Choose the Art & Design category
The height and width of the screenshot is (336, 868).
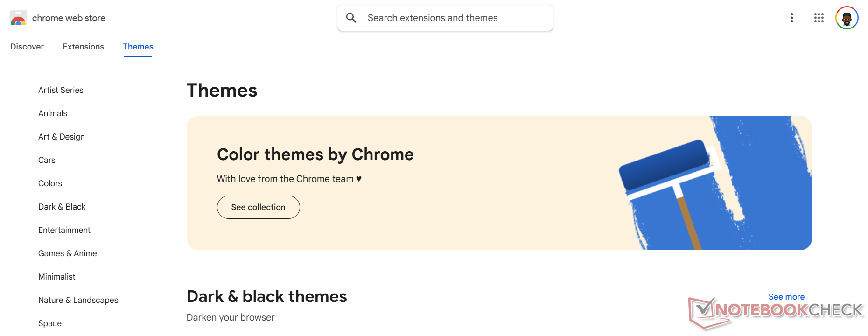[x=62, y=137]
